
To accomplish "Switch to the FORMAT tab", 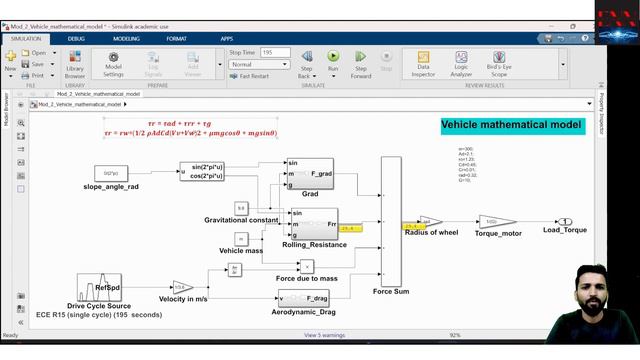I will pos(176,39).
